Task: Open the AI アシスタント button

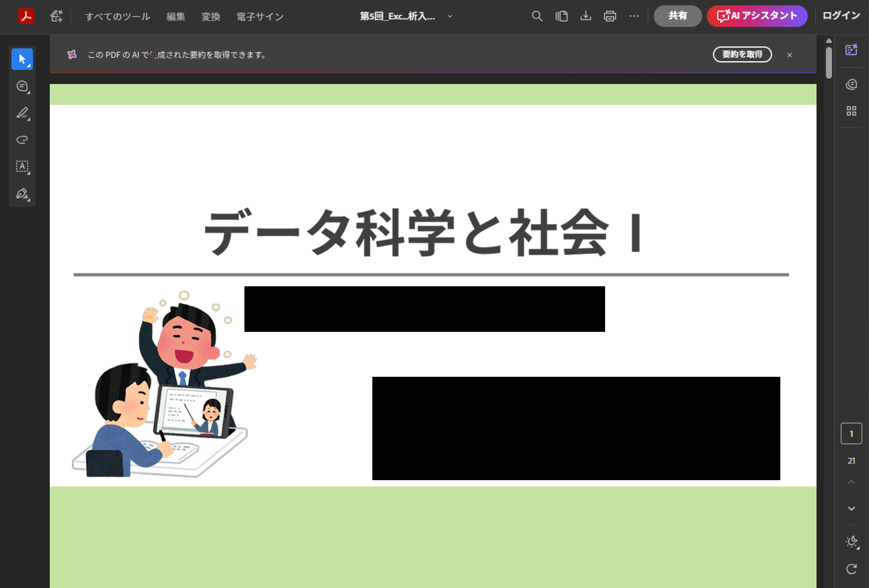Action: coord(757,16)
